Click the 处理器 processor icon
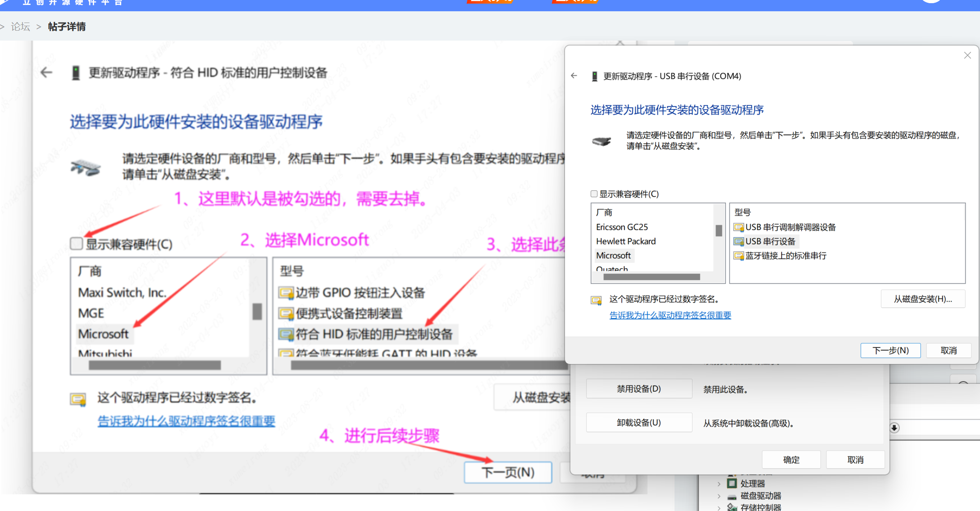Screen dimensions: 980x511 coord(732,483)
